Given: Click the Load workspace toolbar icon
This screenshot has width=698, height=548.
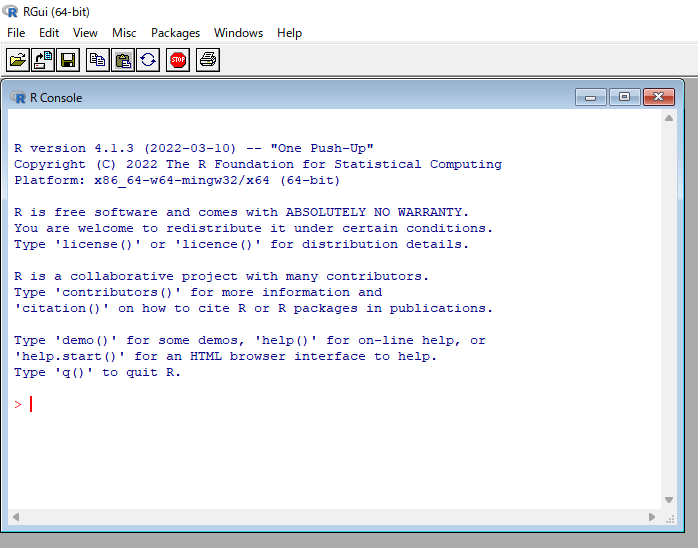Looking at the screenshot, I should [x=43, y=60].
